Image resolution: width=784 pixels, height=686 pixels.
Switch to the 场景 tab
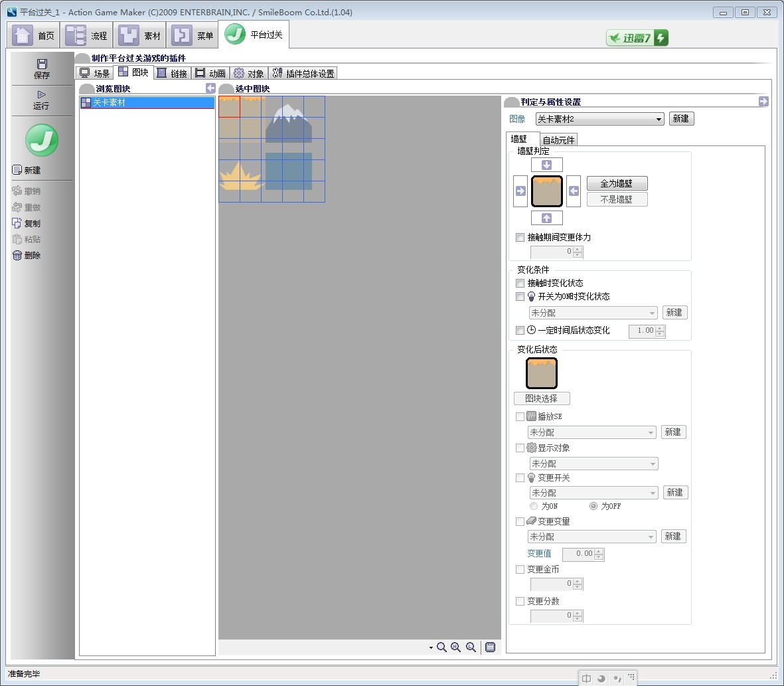(x=95, y=74)
